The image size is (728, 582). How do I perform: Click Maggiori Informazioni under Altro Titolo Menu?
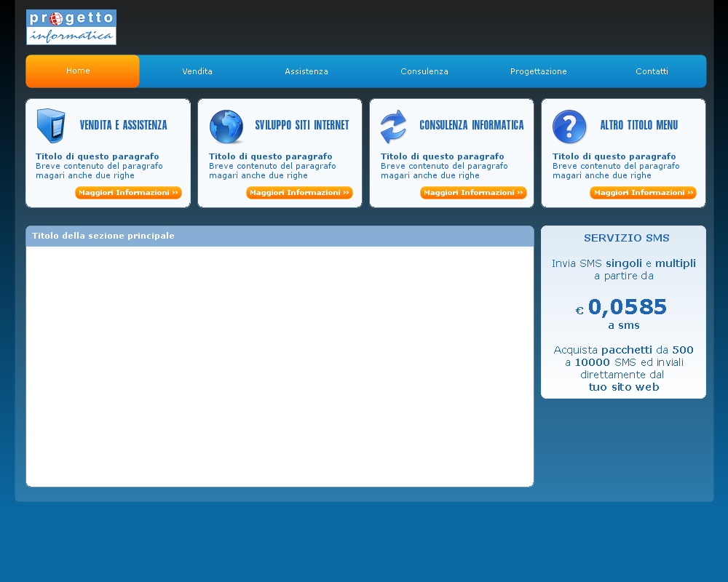coord(643,193)
